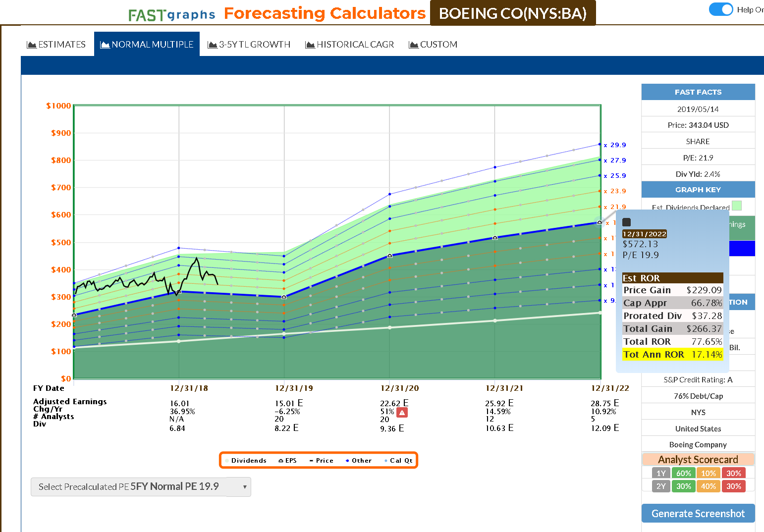Click the GRAPH KEY panel header
764x532 pixels.
698,190
